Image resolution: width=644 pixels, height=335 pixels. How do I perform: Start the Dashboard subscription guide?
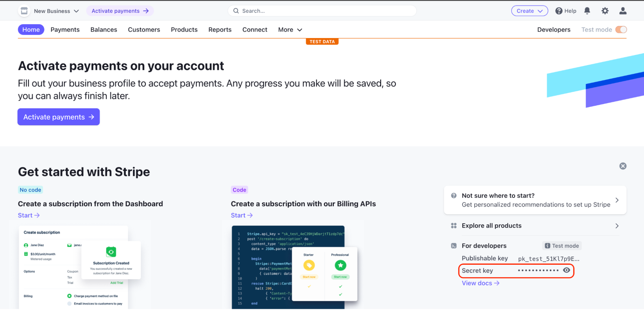click(29, 215)
